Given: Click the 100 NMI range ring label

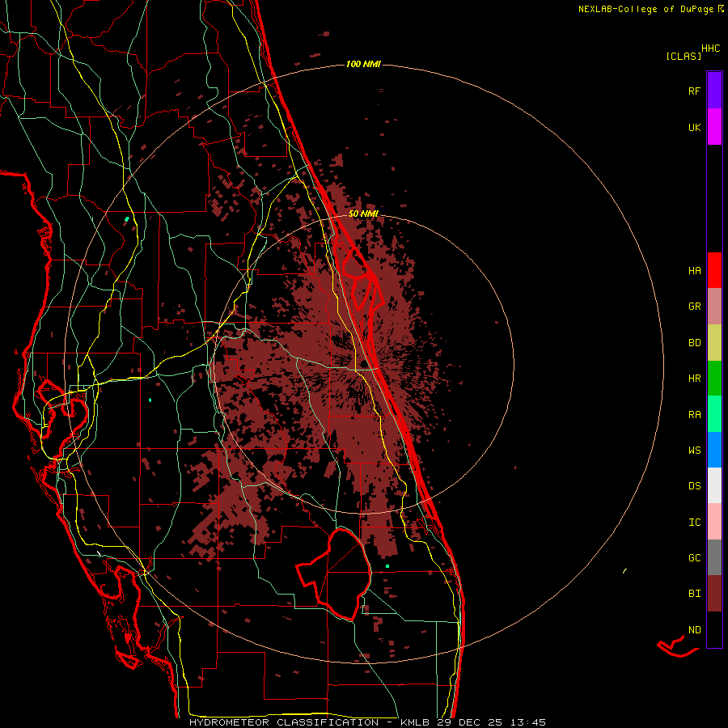Looking at the screenshot, I should pos(363,64).
